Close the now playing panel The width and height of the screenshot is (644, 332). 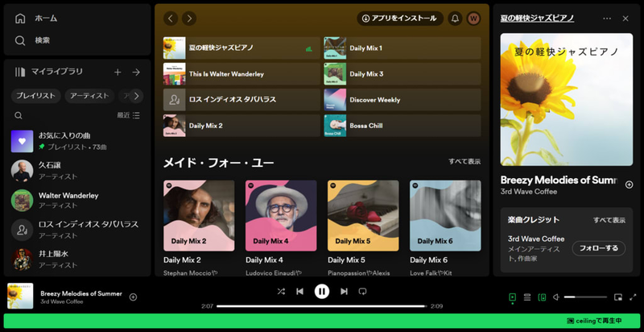pos(625,19)
